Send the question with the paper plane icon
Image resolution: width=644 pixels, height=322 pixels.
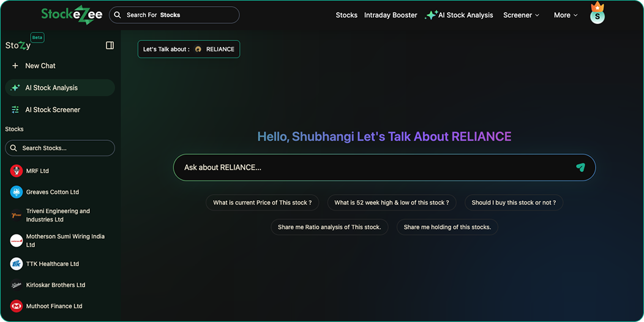tap(580, 167)
